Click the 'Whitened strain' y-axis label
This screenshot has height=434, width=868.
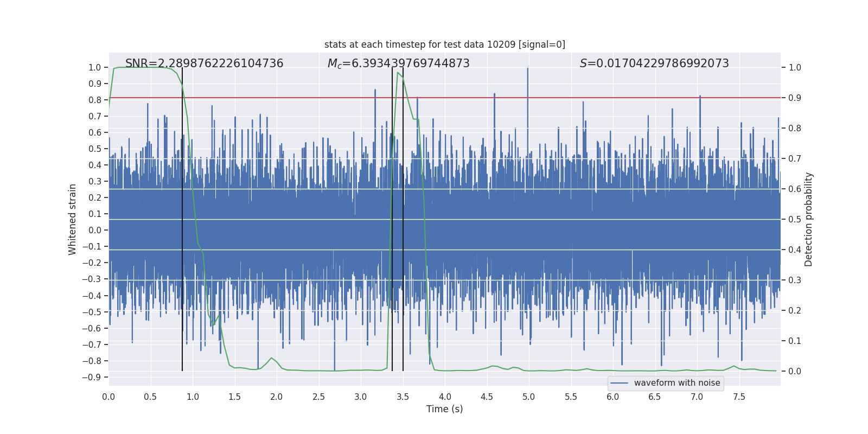coord(73,219)
